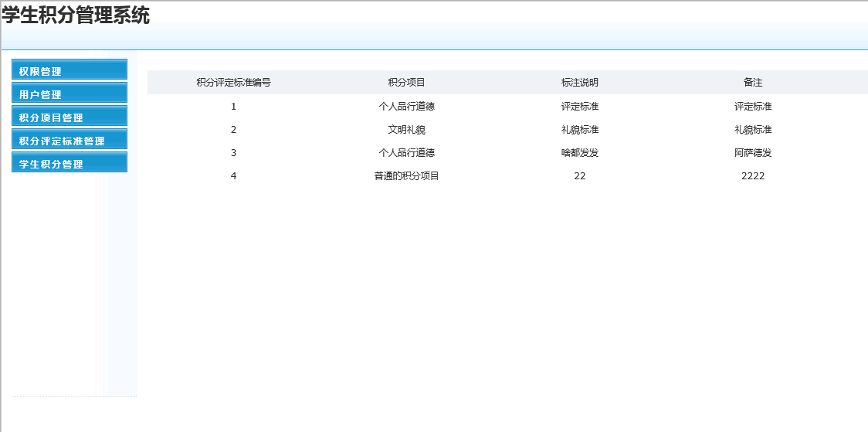Viewport: 868px width, 432px height.
Task: Open the 学生积分管理 menu
Action: (x=70, y=162)
